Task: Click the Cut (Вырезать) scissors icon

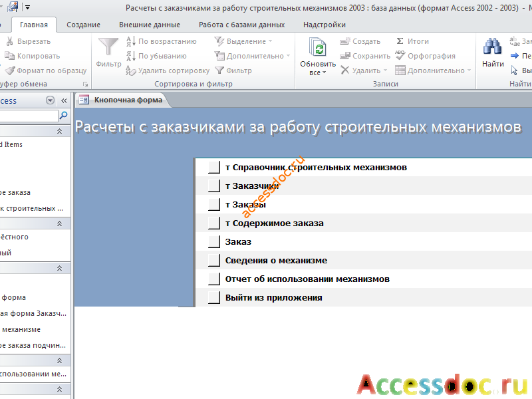Action: pyautogui.click(x=10, y=41)
